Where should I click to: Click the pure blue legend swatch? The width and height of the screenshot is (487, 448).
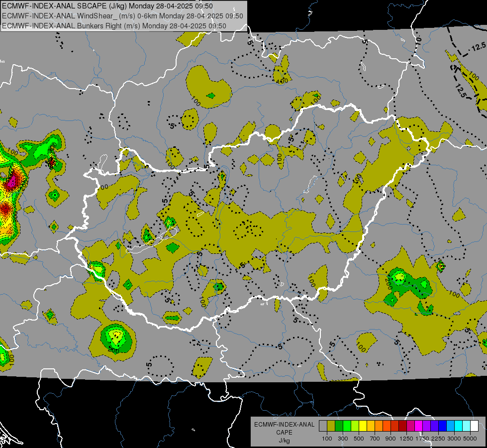pos(443,426)
